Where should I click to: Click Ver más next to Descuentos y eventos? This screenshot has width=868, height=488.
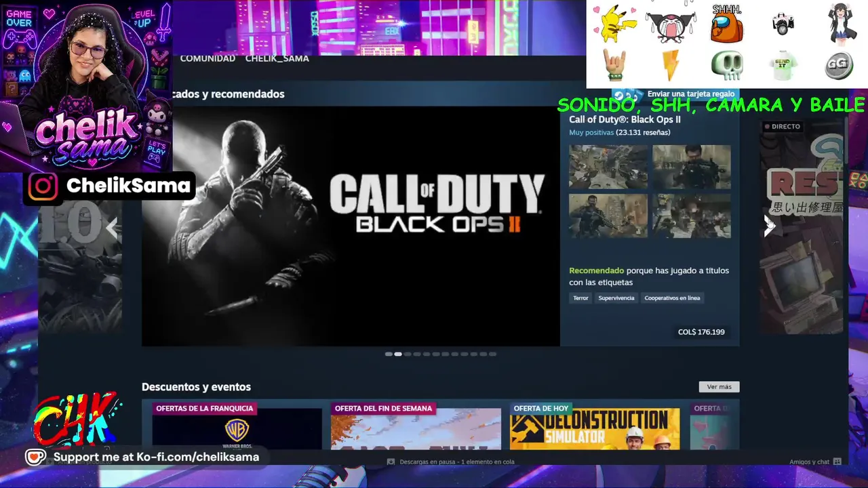pos(719,387)
